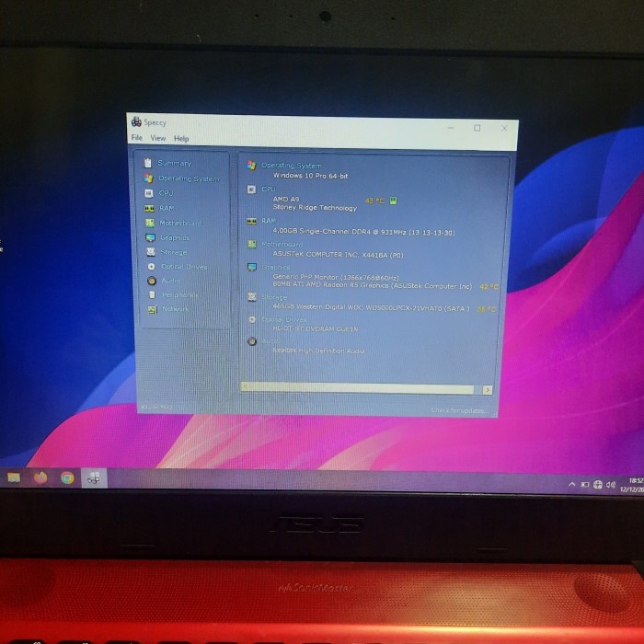
Task: Open the Optical Drives heading in summary pane
Action: tap(284, 319)
